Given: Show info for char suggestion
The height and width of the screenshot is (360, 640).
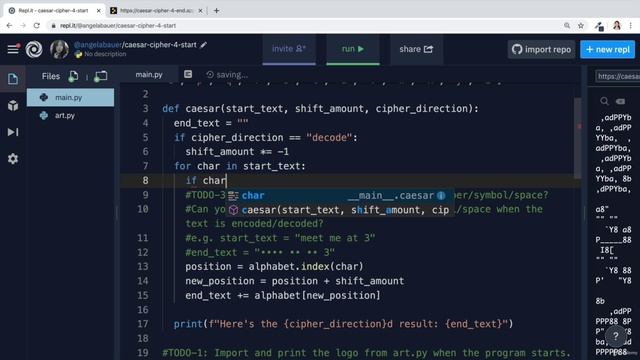Looking at the screenshot, I should point(441,196).
